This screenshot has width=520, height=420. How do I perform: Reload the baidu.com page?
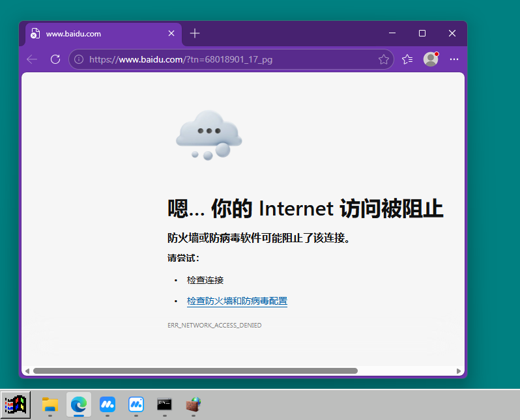[x=55, y=59]
